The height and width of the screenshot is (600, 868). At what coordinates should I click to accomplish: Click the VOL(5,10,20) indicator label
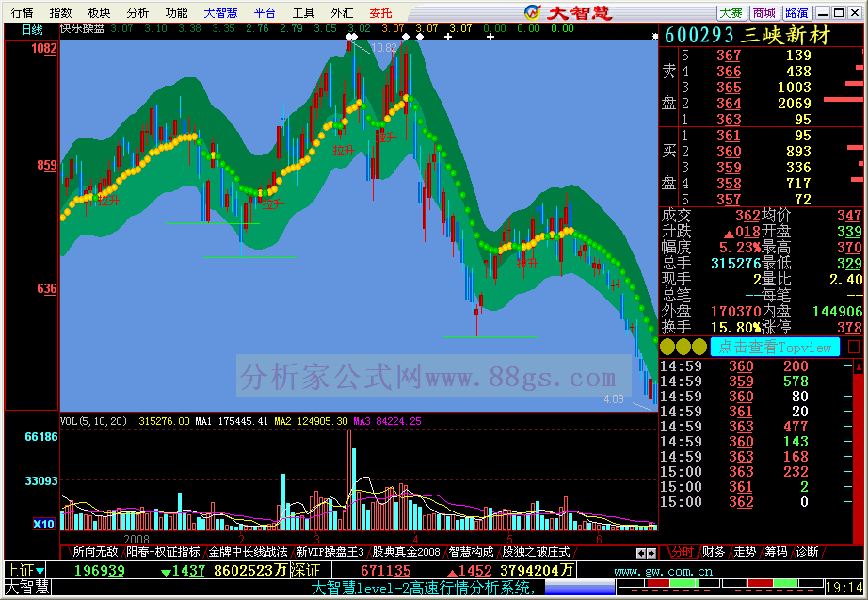coord(93,421)
